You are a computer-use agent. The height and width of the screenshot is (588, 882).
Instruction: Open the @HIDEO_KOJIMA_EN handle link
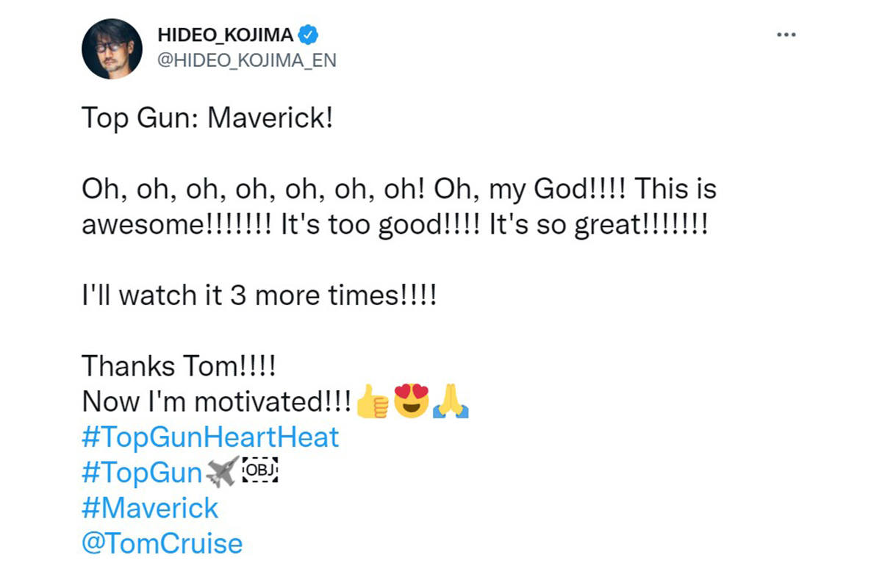247,60
